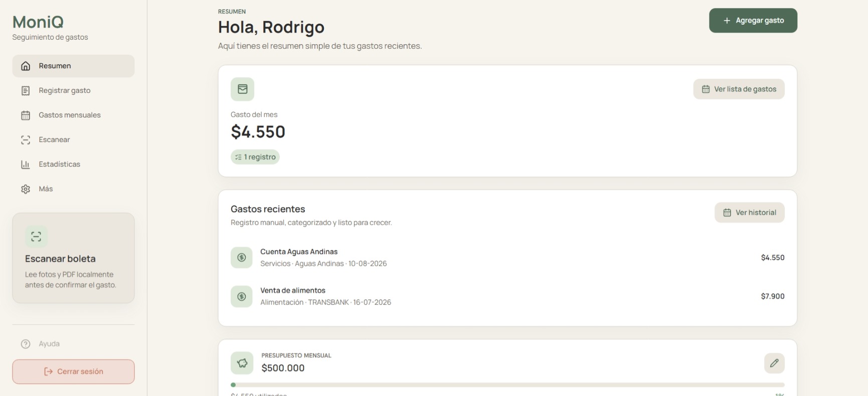Open the Resumen sidebar item
This screenshot has width=868, height=396.
point(73,66)
